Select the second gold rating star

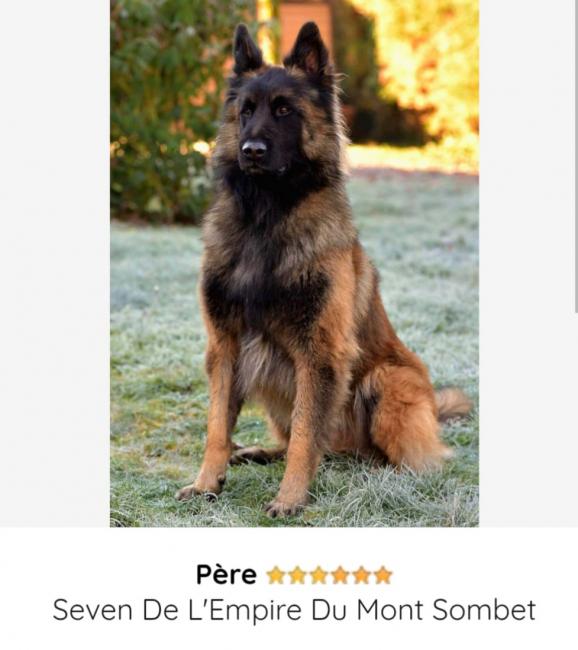(297, 575)
